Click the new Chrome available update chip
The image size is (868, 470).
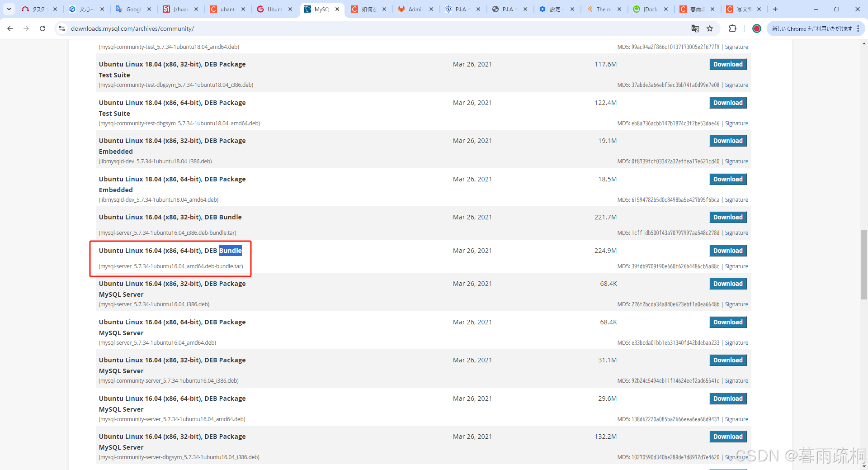tap(811, 28)
